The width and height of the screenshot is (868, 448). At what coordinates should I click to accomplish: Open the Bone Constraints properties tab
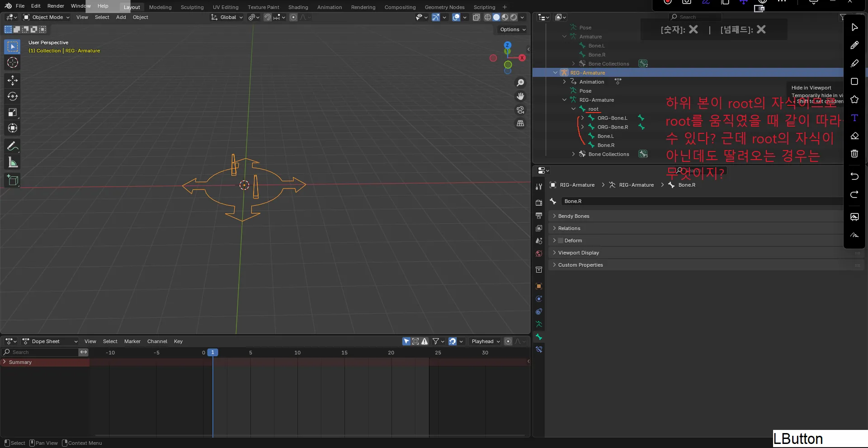click(539, 349)
